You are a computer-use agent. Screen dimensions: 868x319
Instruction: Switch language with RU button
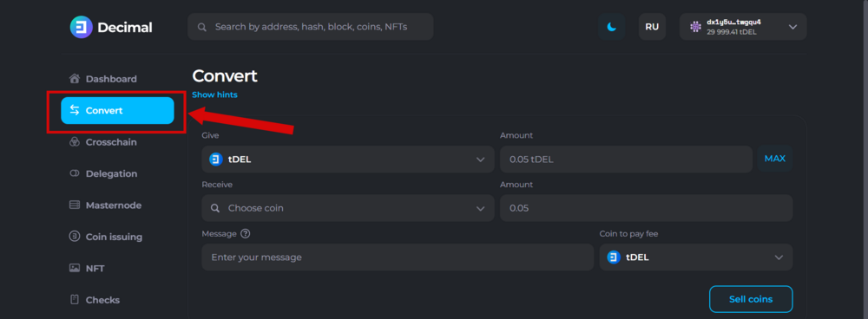click(652, 27)
